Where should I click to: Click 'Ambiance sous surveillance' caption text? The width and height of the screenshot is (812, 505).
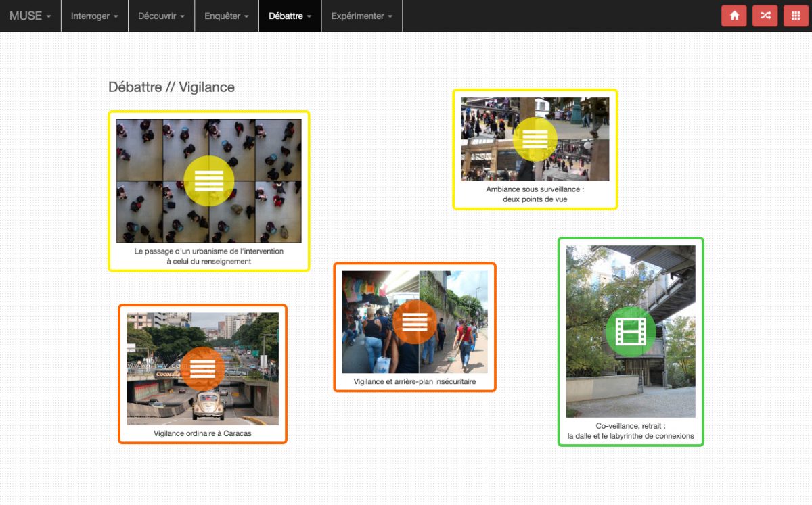click(535, 195)
